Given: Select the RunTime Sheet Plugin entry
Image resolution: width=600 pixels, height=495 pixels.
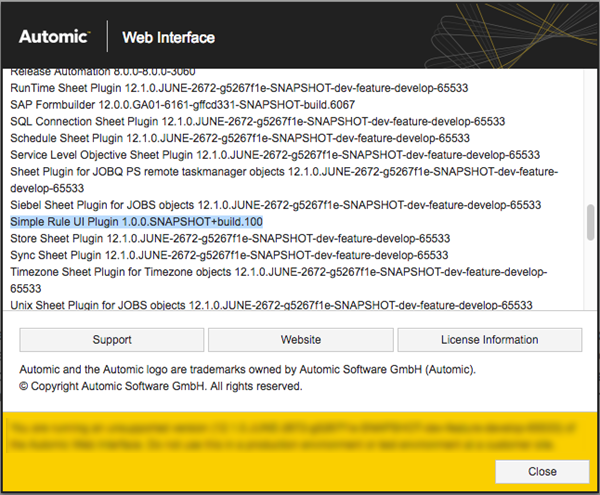Looking at the screenshot, I should (x=239, y=88).
